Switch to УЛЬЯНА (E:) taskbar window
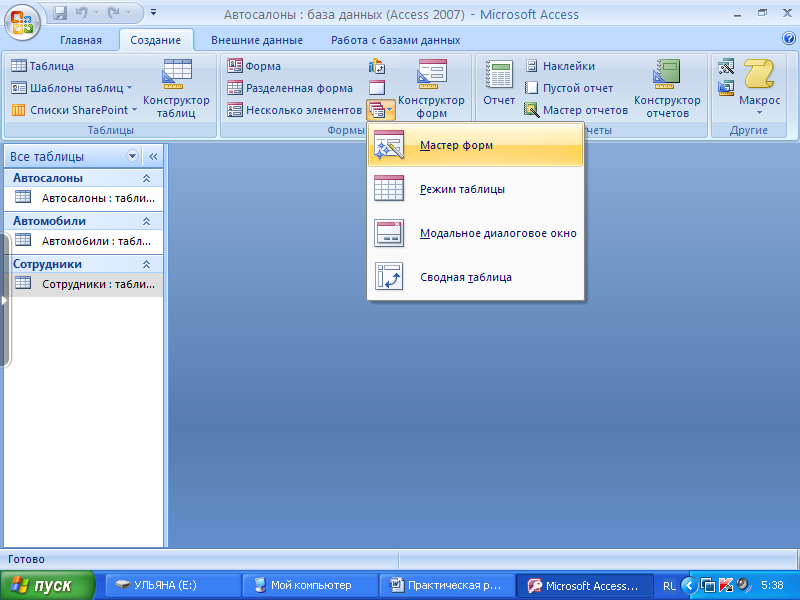This screenshot has width=800, height=600. pos(173,585)
